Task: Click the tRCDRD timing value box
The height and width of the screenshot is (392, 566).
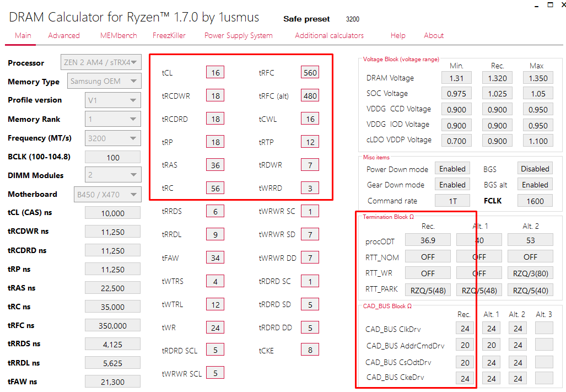Action: click(x=215, y=119)
